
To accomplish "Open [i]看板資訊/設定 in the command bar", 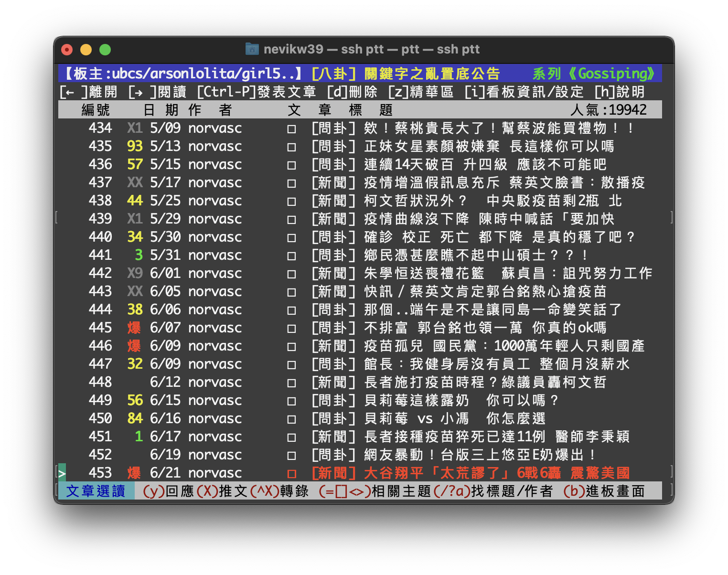I will click(524, 92).
